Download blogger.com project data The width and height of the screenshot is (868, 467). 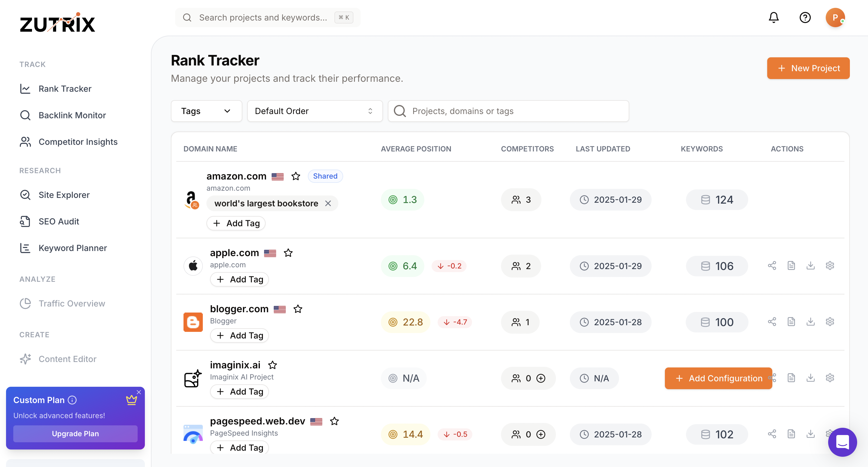coord(810,322)
